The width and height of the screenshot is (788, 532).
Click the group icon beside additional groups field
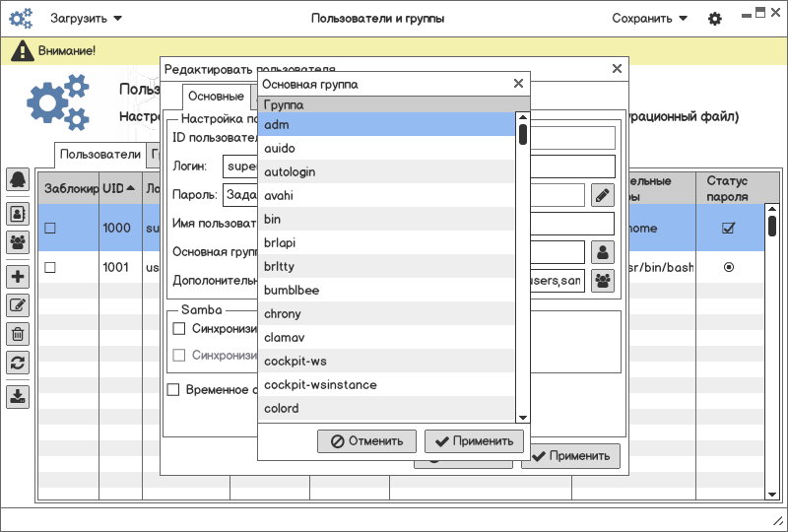click(x=602, y=281)
